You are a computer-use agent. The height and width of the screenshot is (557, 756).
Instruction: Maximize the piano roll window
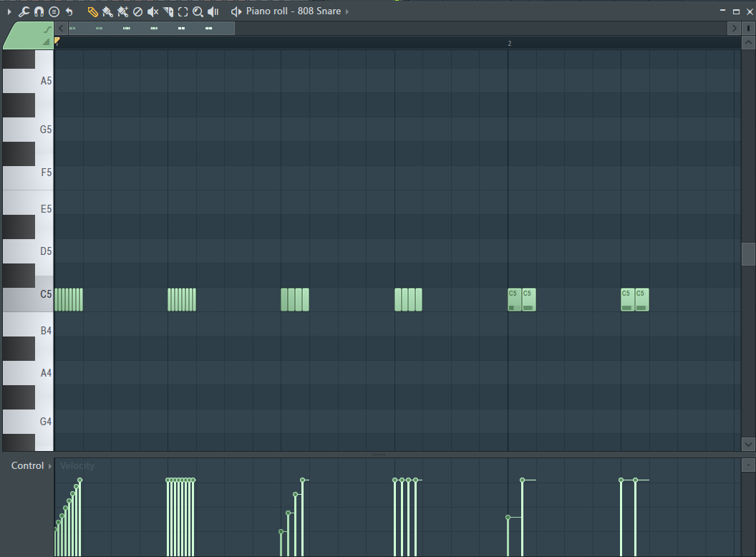pyautogui.click(x=736, y=11)
